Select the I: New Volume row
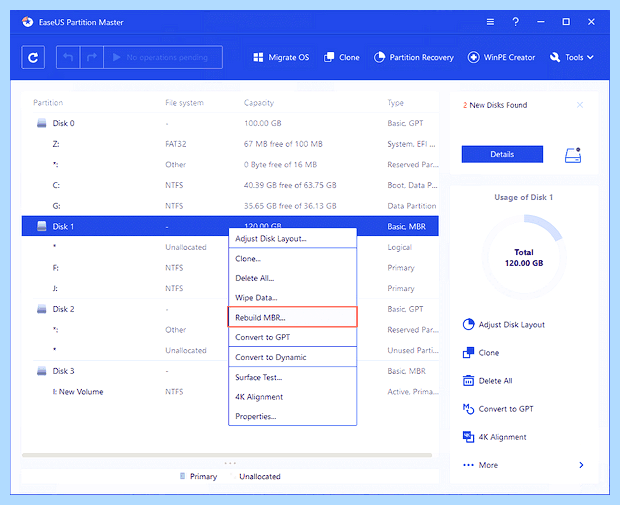 point(230,392)
